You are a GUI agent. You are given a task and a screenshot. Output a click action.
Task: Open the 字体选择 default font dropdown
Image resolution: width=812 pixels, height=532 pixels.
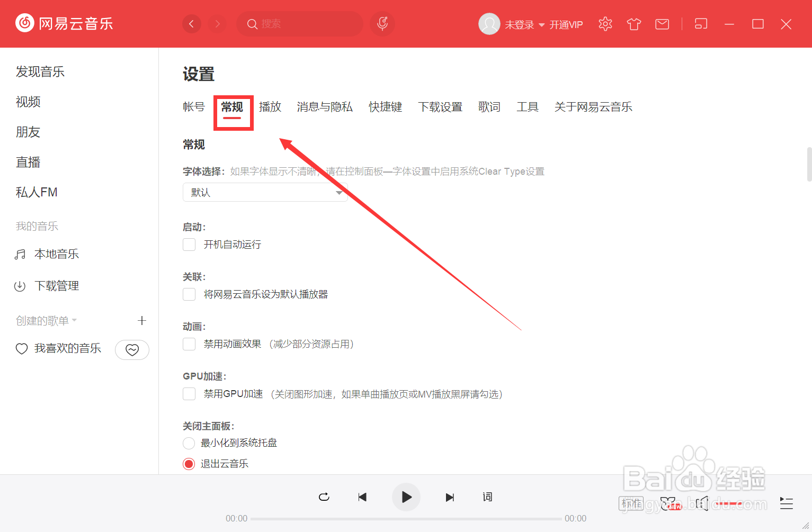[x=265, y=192]
